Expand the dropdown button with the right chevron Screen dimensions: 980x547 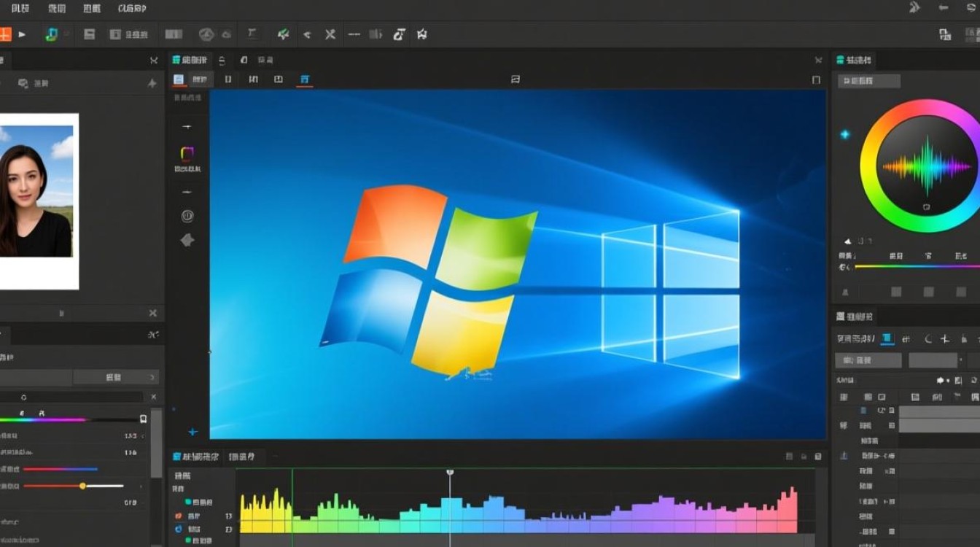[x=117, y=377]
